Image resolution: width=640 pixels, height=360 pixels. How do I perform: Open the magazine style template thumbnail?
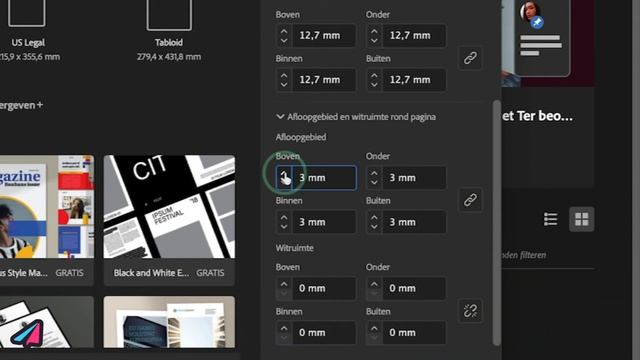point(47,207)
